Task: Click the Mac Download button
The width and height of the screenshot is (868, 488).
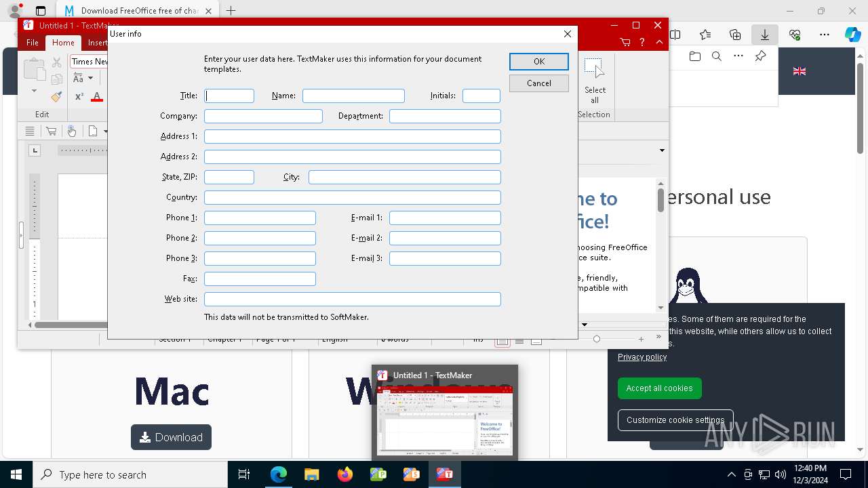Action: coord(171,437)
